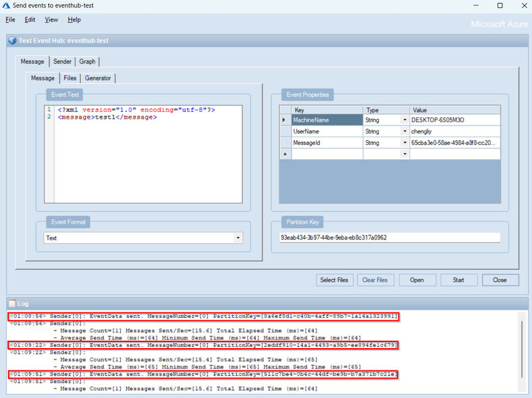
Task: Click the log panel vertical scrollbar
Action: (522, 349)
